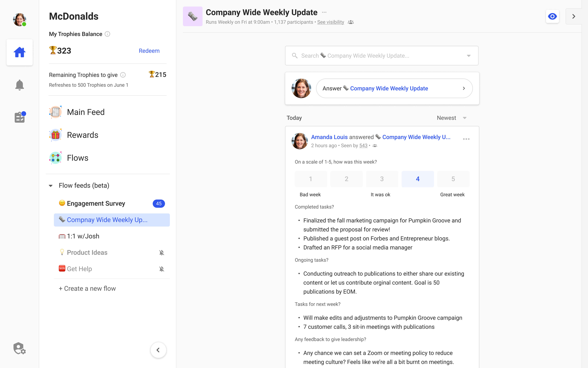Click the muted bell on Product Ideas
The height and width of the screenshot is (368, 588).
pyautogui.click(x=162, y=253)
